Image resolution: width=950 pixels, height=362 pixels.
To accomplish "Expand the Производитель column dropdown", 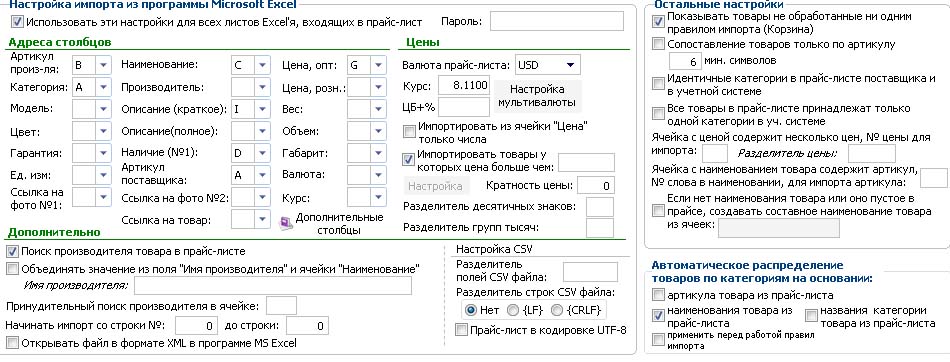I will [262, 87].
